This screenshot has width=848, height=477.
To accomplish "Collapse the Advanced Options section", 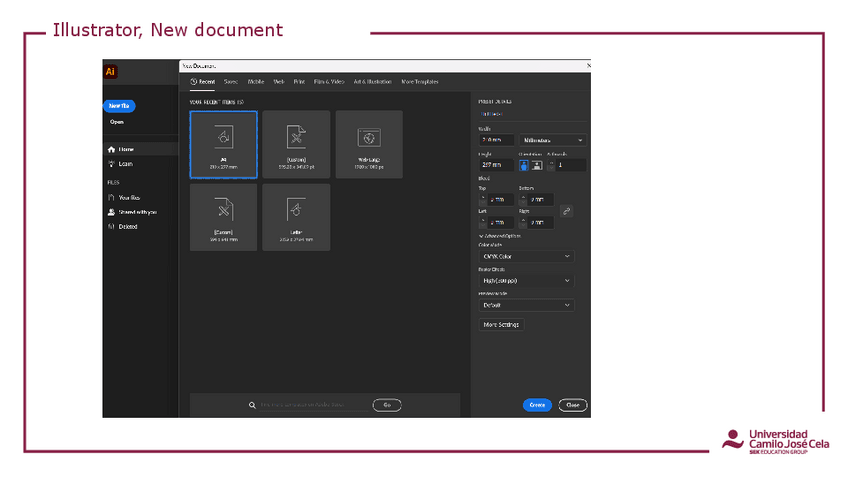I will [481, 236].
